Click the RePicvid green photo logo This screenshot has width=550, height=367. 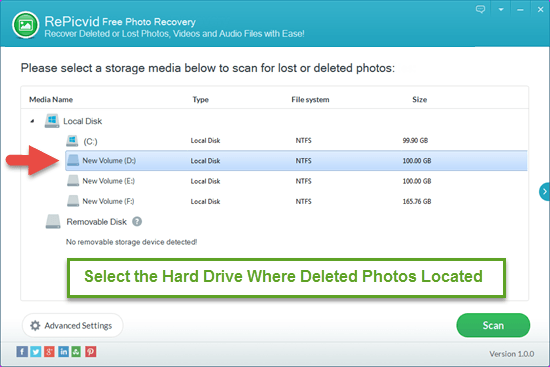point(26,25)
